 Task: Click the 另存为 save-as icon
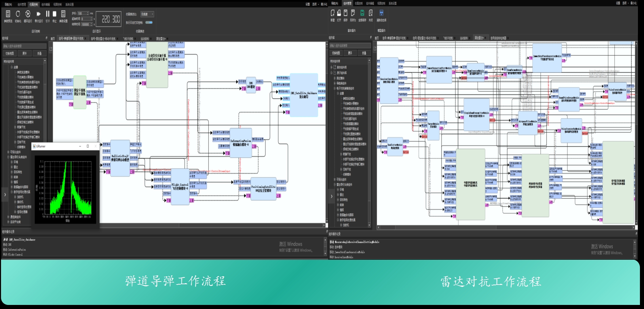[353, 13]
